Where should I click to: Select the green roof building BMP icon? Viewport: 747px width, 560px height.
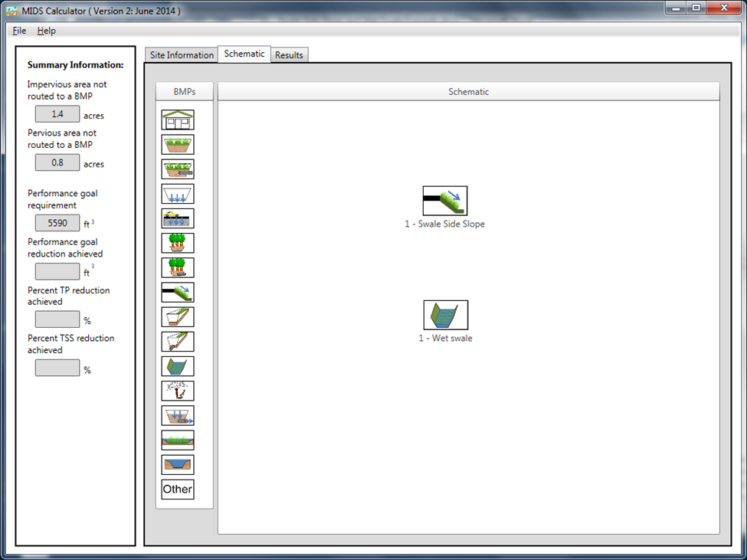178,120
